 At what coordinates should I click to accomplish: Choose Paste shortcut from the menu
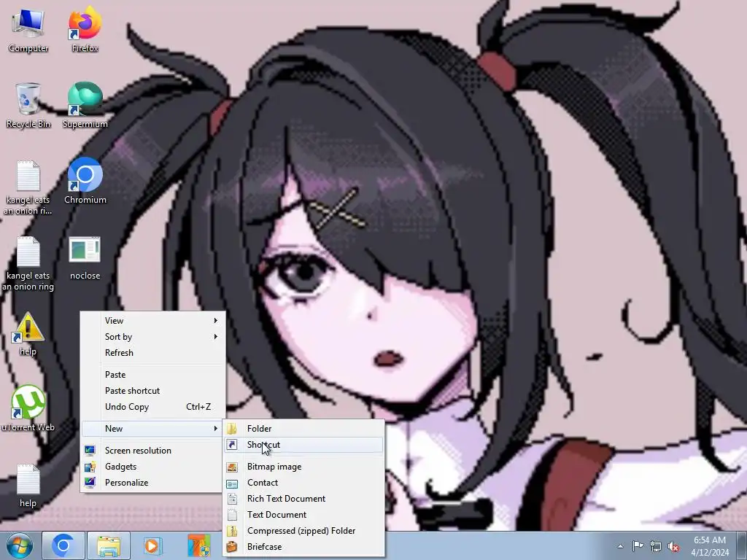pos(152,391)
